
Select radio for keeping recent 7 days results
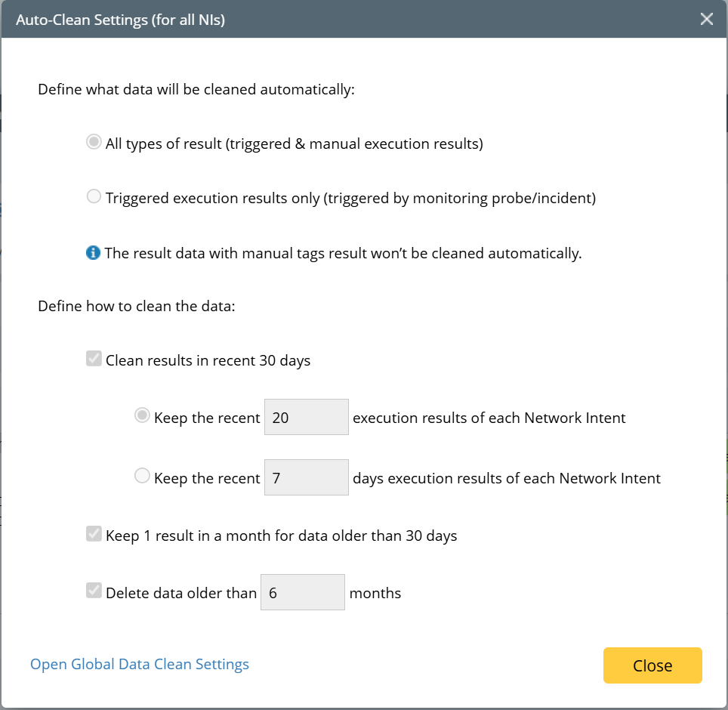point(142,477)
